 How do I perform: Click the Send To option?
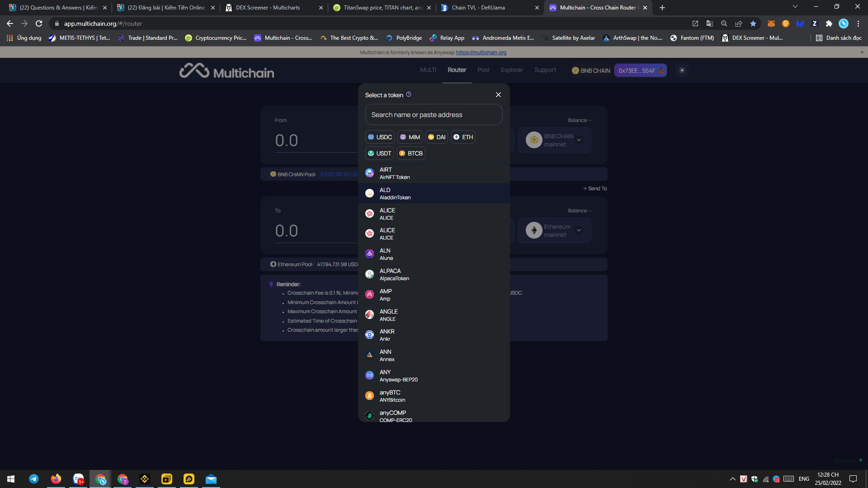point(595,188)
